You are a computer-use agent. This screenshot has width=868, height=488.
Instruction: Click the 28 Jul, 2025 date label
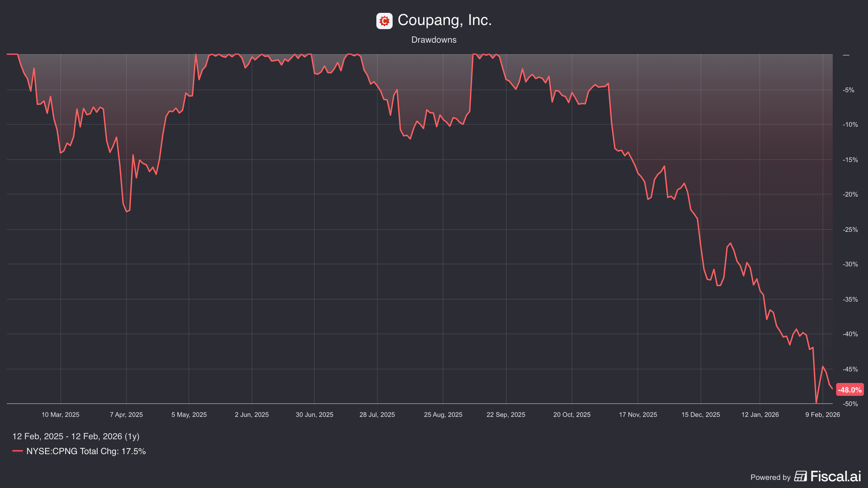(377, 415)
